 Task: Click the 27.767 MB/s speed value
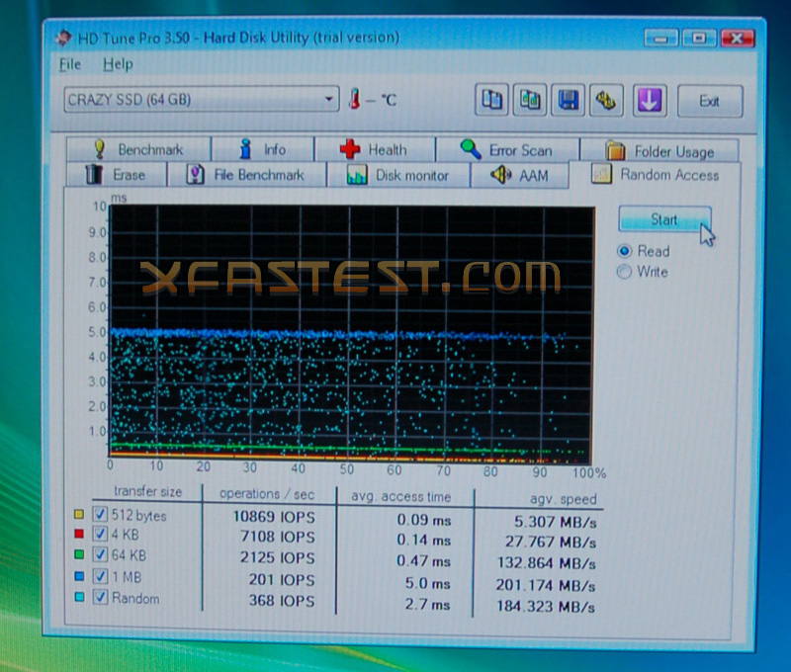coord(551,543)
